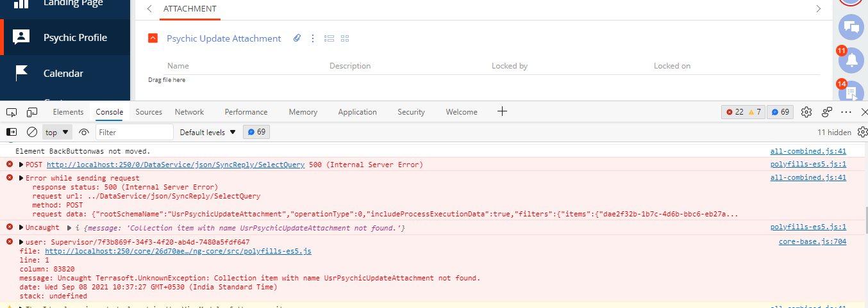Image resolution: width=868 pixels, height=308 pixels.
Task: Click the 22 errors 7 warnings counter
Action: click(744, 112)
